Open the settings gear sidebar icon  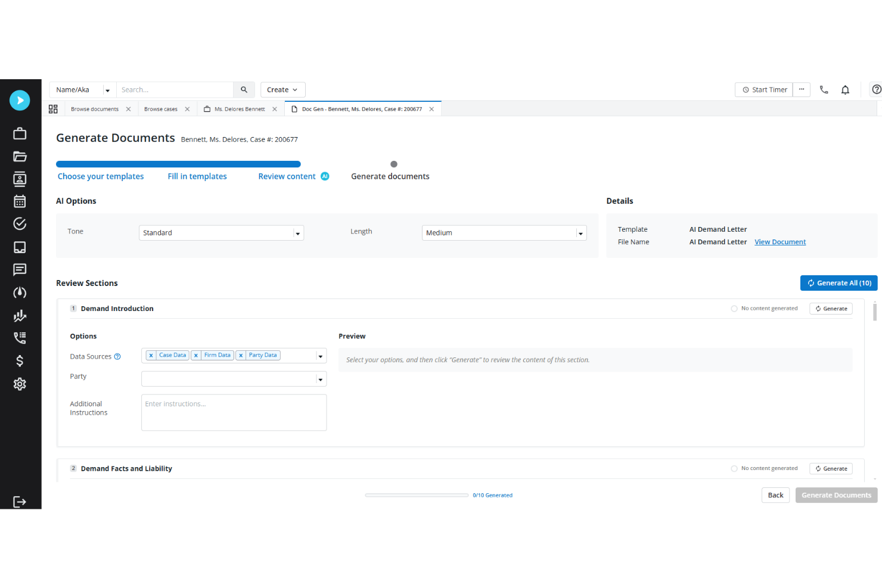(20, 384)
